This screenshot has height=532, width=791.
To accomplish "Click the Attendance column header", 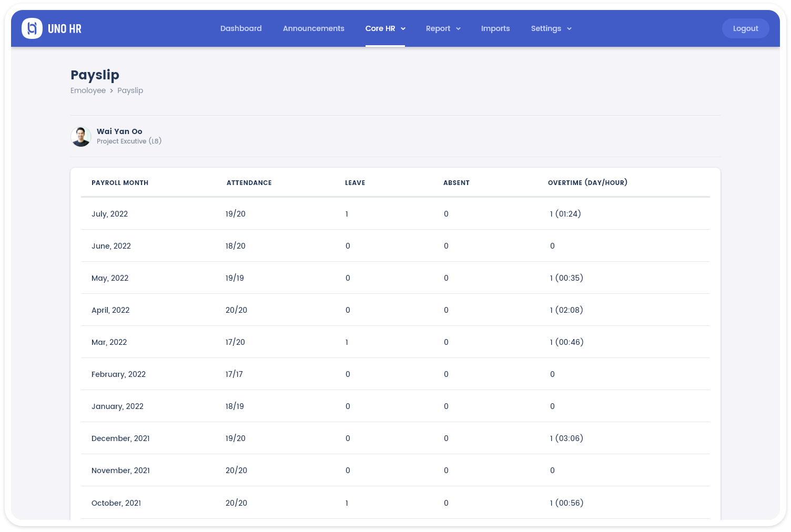I will pyautogui.click(x=249, y=183).
